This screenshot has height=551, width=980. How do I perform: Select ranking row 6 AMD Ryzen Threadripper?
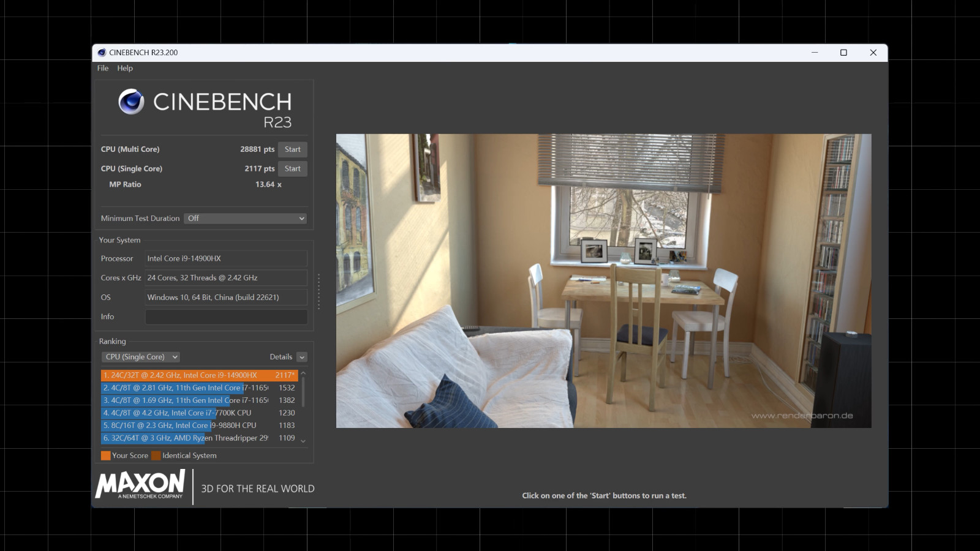click(200, 438)
